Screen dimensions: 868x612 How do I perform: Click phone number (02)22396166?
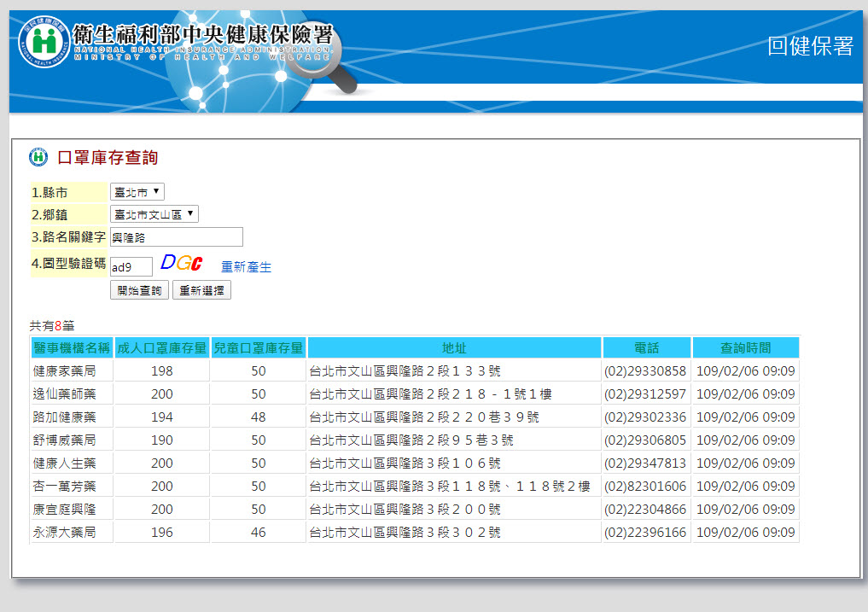point(645,533)
